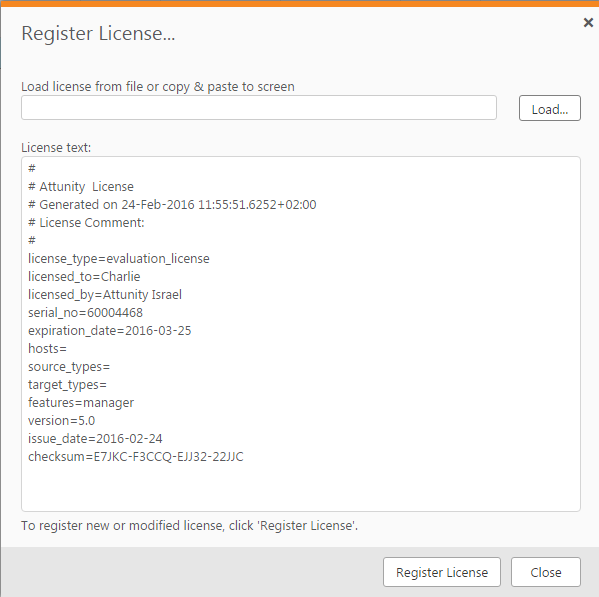Click the licensed_by=Attunity Israel line
The height and width of the screenshot is (597, 599).
coord(105,295)
